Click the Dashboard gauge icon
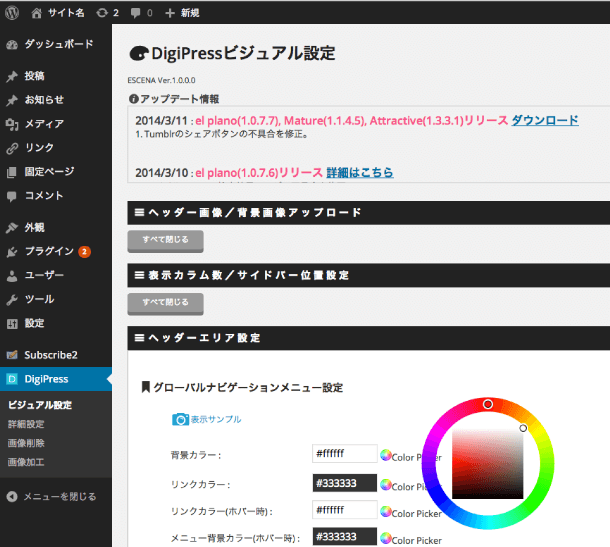 12,45
